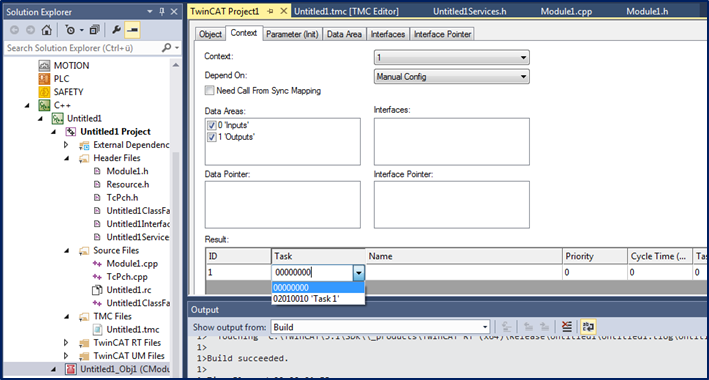Select the Untitled1_Obj1 (CModule) node
Viewport: 709px width, 380px height.
124,369
